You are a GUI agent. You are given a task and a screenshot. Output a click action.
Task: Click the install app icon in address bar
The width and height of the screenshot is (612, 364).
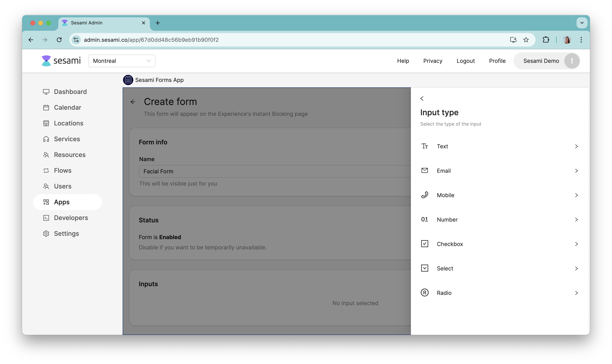pos(513,40)
